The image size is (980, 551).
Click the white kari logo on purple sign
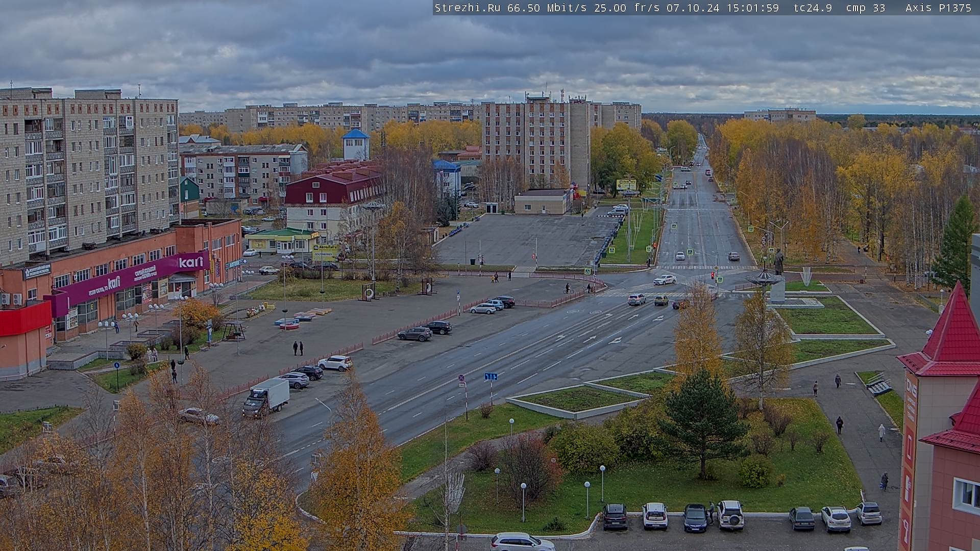coord(191,262)
